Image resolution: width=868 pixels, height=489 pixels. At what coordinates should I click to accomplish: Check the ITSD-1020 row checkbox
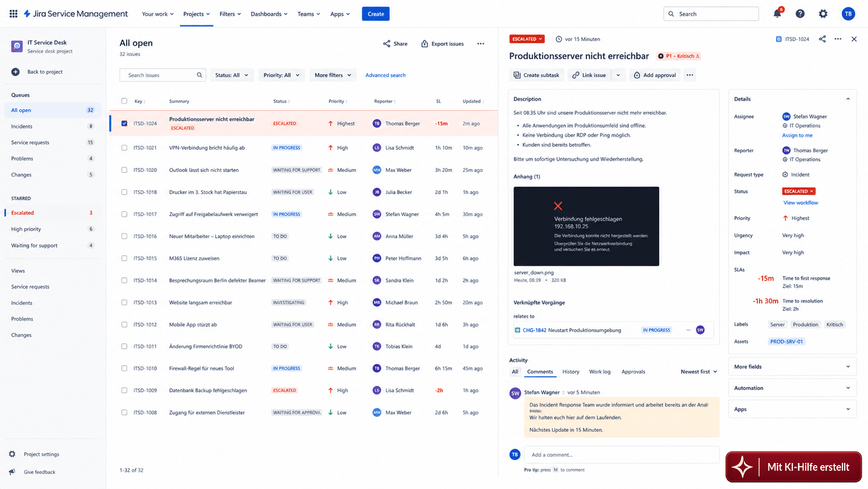click(x=124, y=170)
